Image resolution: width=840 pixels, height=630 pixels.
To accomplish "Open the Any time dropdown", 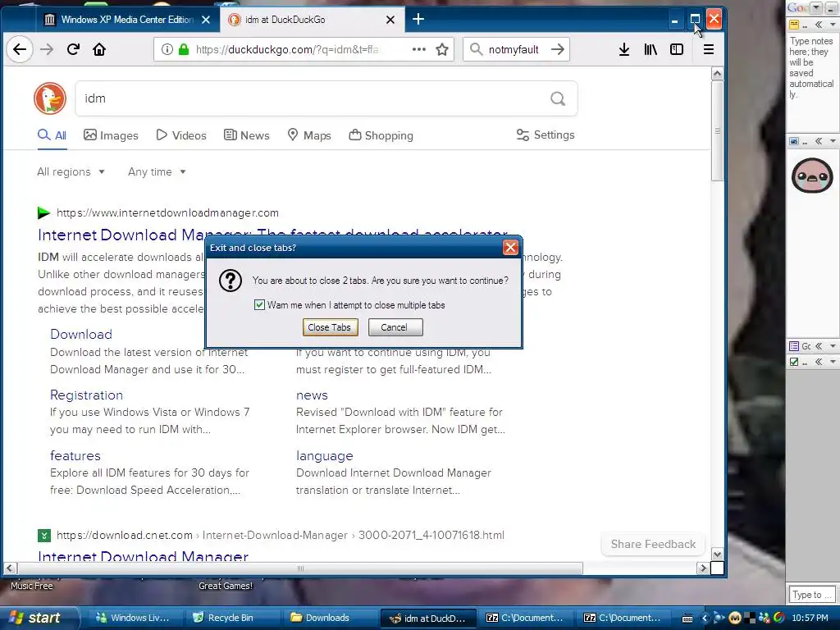I will tap(157, 172).
